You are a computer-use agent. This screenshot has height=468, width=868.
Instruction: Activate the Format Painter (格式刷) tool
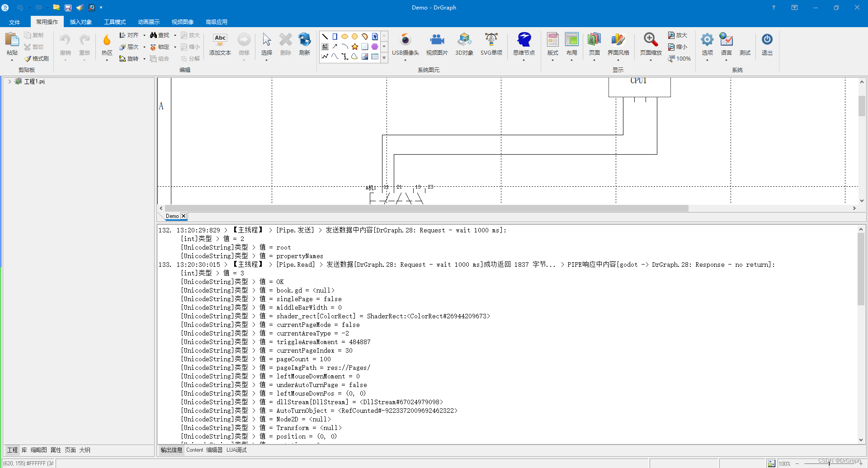[x=37, y=59]
